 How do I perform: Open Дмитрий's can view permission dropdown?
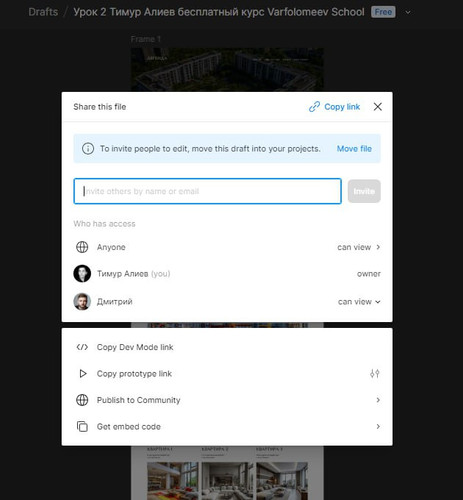pos(359,302)
